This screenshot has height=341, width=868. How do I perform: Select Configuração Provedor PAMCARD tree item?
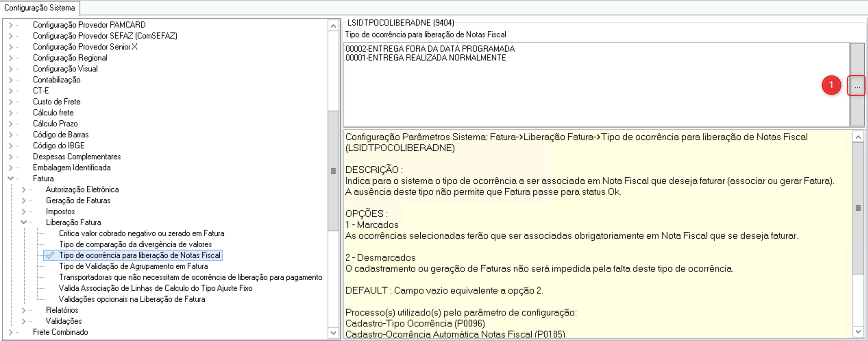pyautogui.click(x=89, y=25)
